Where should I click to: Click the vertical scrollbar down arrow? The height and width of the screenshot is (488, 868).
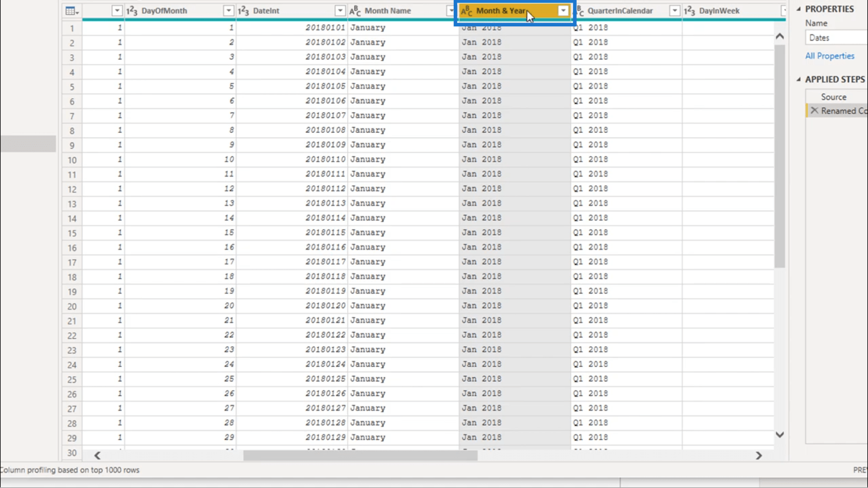[x=780, y=434]
